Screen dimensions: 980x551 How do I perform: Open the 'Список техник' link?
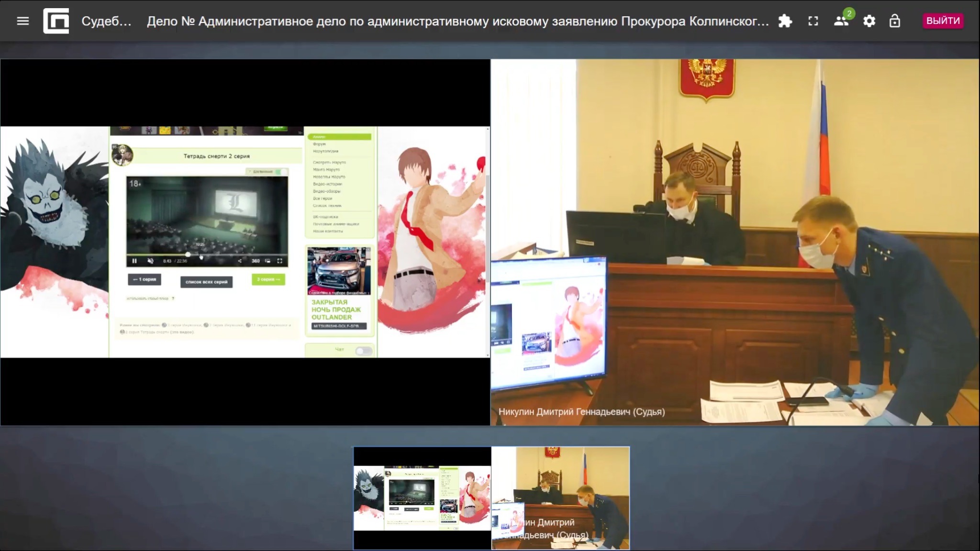click(x=327, y=205)
